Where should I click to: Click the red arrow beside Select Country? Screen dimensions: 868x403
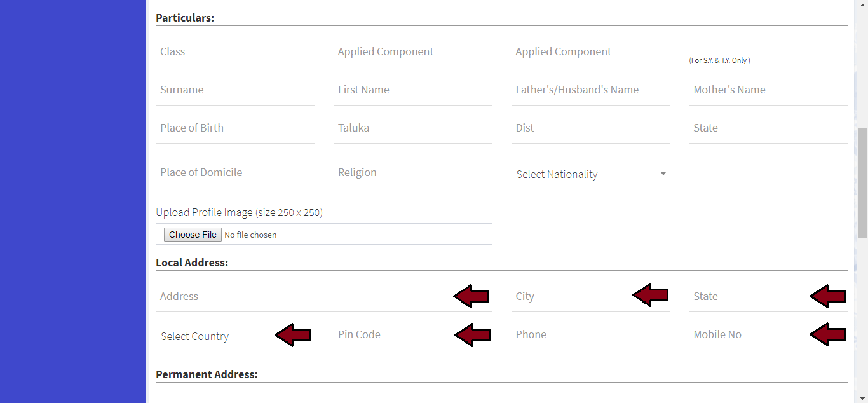coord(293,335)
